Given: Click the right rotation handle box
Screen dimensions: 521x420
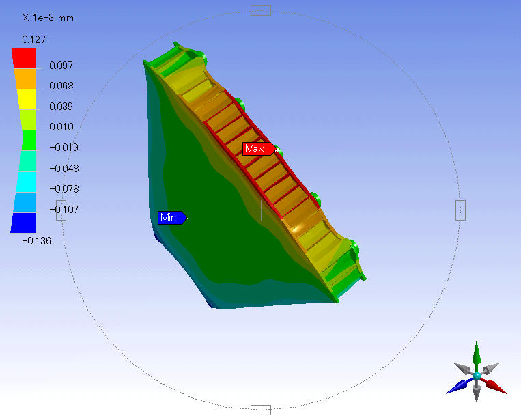Looking at the screenshot, I should 460,210.
